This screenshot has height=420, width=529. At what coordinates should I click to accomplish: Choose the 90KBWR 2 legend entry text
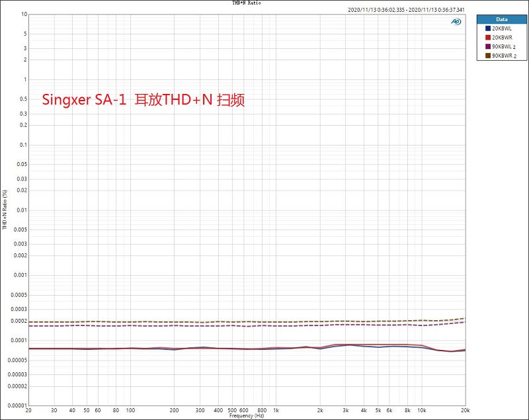tap(505, 56)
